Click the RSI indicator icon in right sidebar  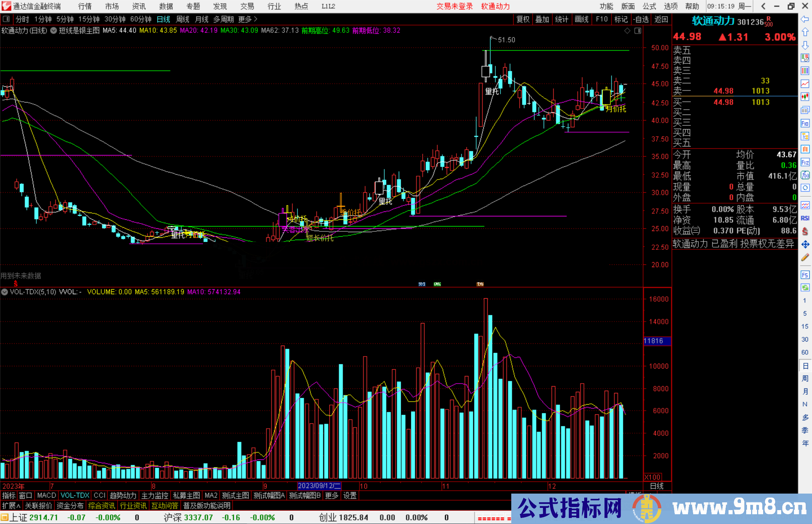(805, 218)
